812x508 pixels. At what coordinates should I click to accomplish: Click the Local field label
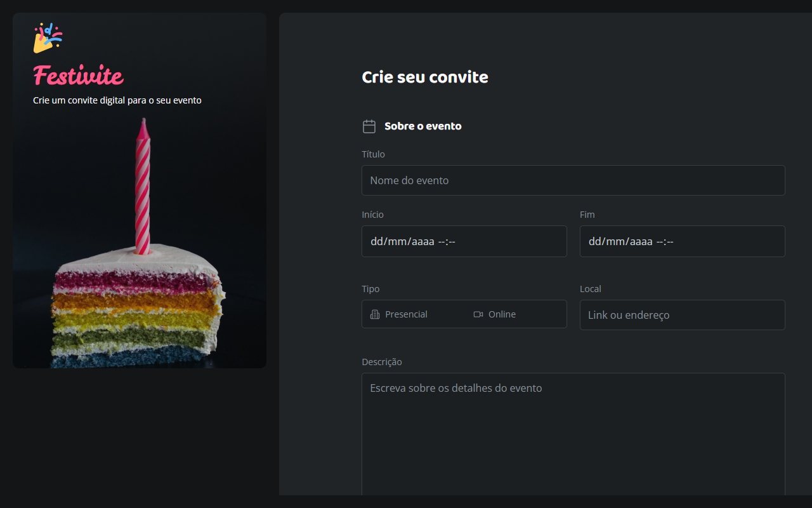point(591,289)
